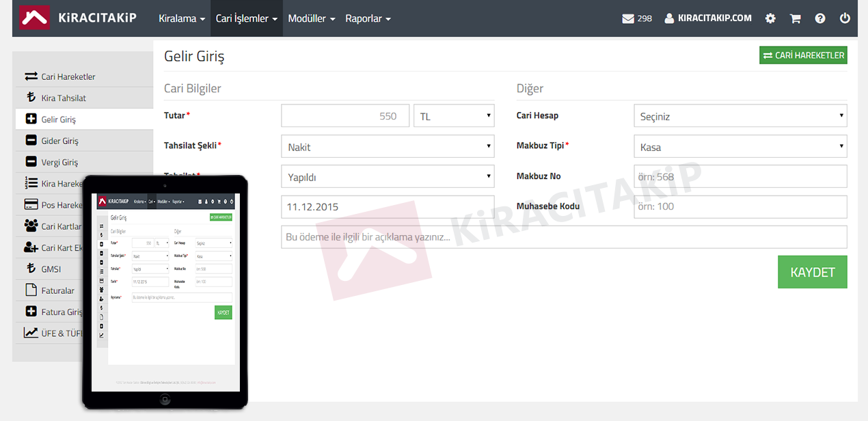This screenshot has width=868, height=421.
Task: Click the Muhasebe Kodu input field
Action: pos(740,206)
